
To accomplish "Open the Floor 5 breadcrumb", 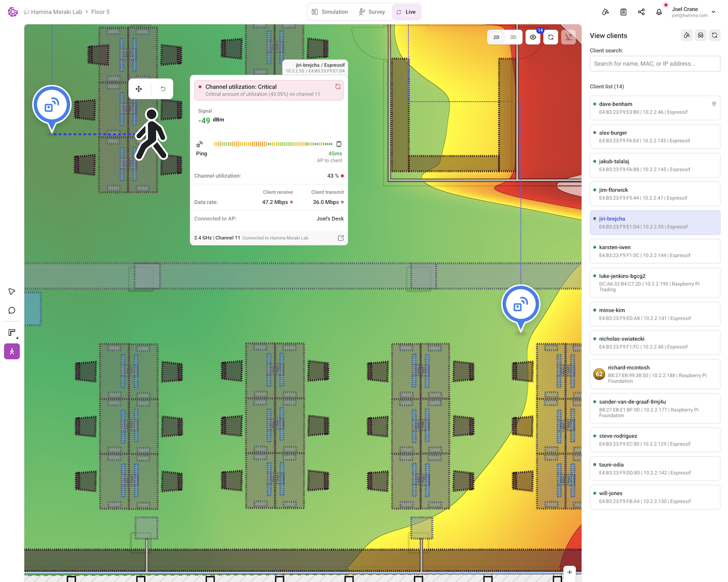I will [x=100, y=12].
